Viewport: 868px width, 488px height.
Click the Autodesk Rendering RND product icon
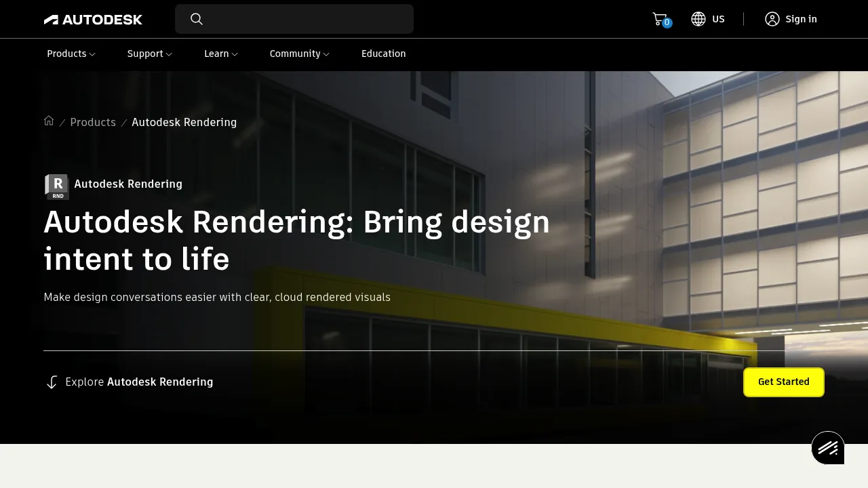pos(57,186)
